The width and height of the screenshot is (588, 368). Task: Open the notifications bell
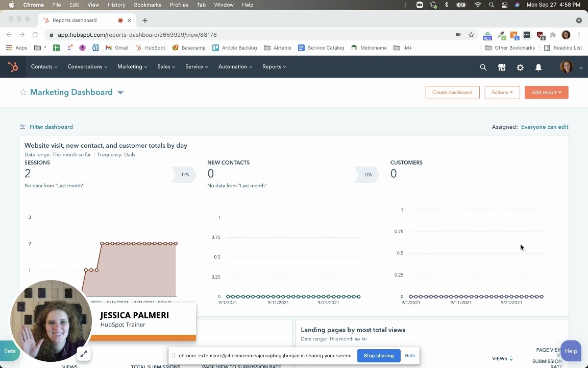(x=538, y=67)
